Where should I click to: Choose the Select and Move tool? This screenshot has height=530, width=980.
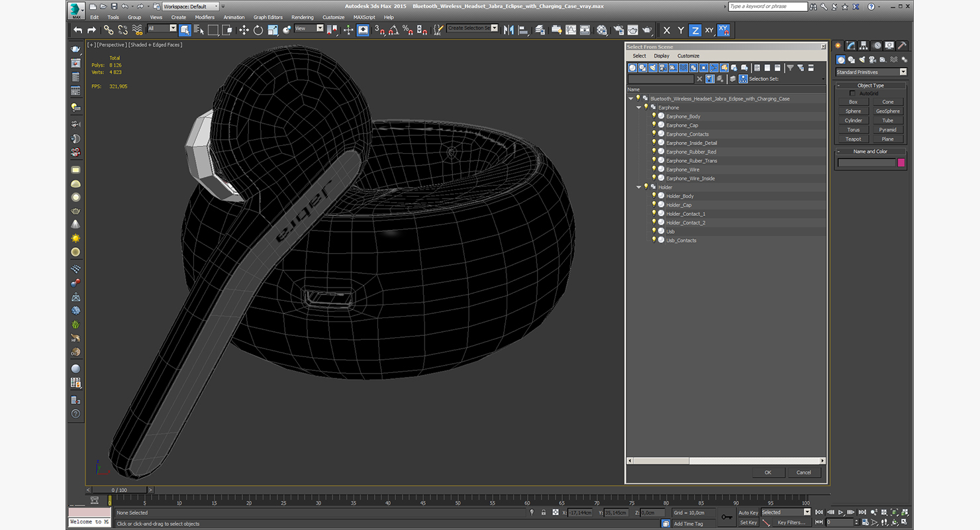click(244, 30)
